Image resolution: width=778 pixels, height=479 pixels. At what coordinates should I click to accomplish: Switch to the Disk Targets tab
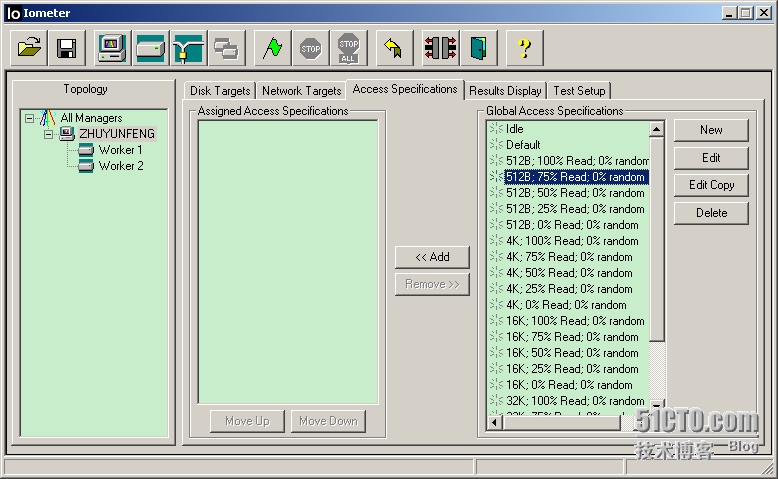pos(220,91)
